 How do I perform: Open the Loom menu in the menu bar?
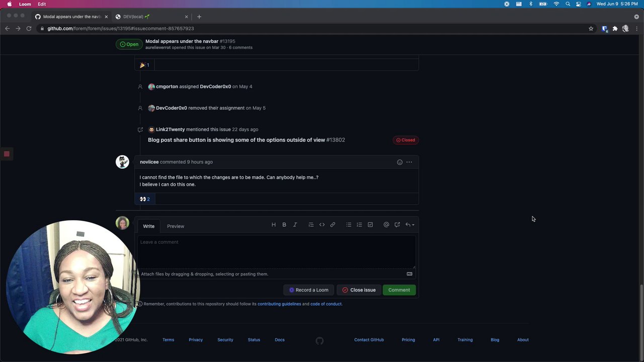pos(25,4)
